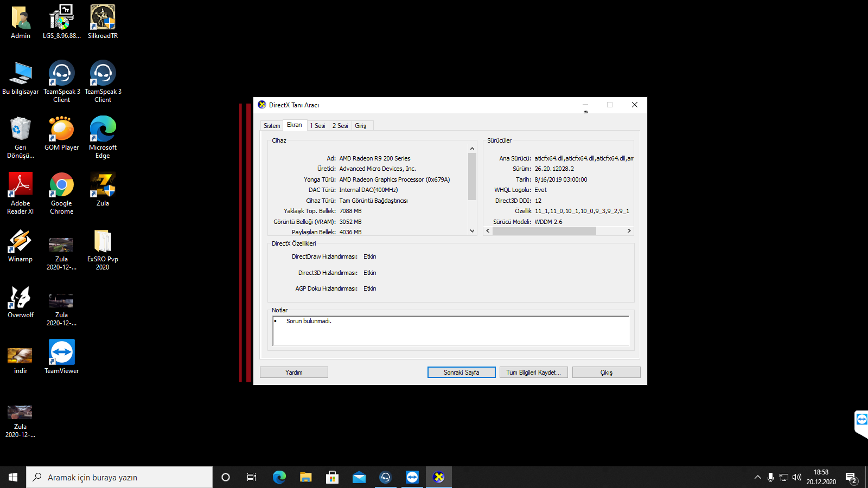The width and height of the screenshot is (868, 488).
Task: Open the Mail app on the taskbar
Action: (359, 477)
